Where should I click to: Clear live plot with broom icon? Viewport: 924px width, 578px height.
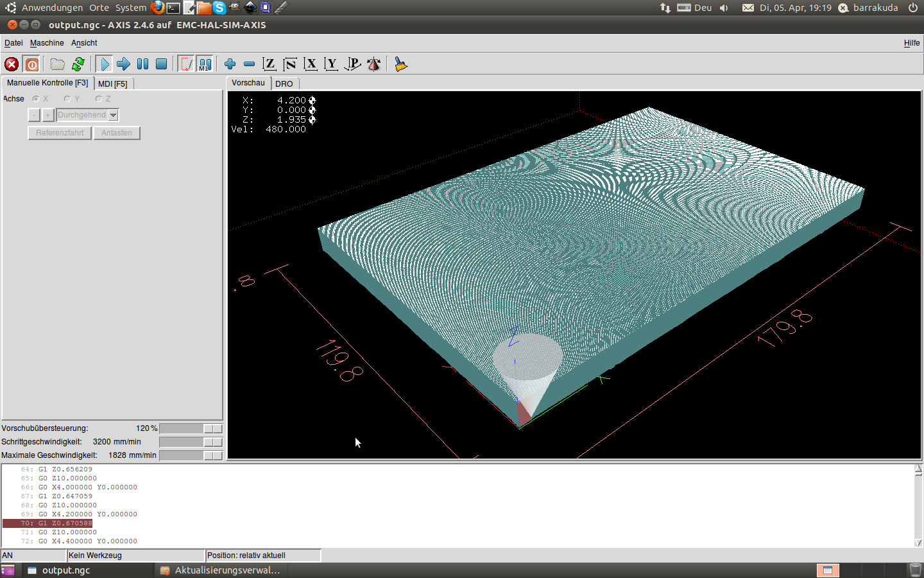click(401, 64)
